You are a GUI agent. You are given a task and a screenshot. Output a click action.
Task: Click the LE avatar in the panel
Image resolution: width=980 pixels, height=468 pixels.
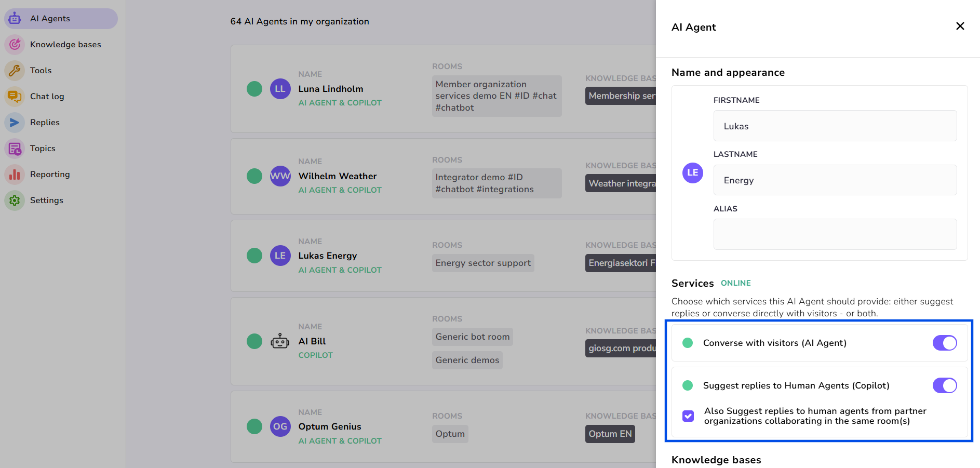click(692, 173)
